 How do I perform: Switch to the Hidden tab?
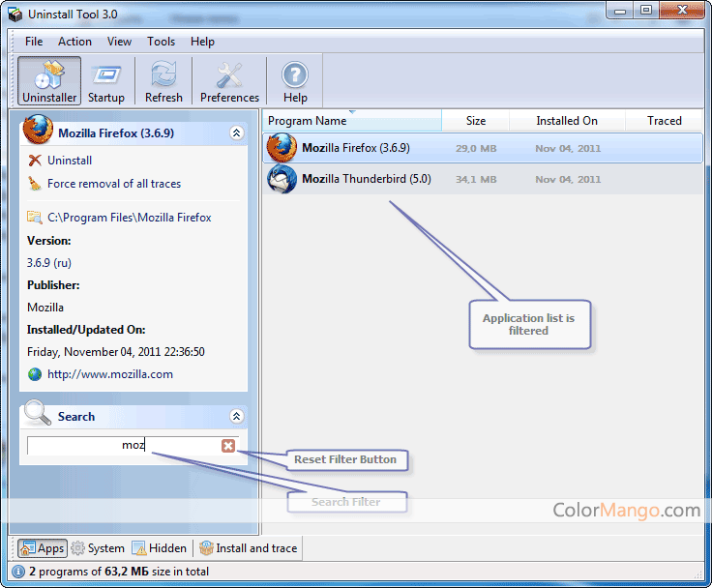click(x=160, y=548)
